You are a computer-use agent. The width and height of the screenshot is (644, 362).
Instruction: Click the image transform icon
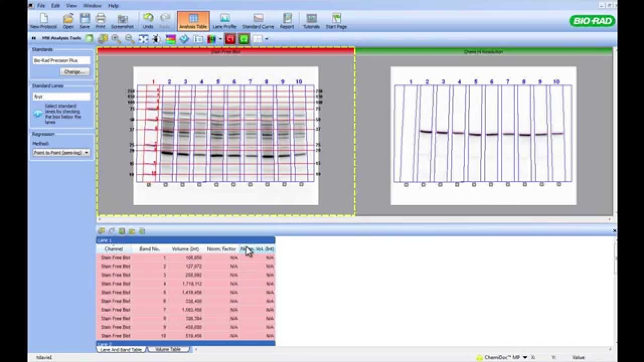[157, 39]
